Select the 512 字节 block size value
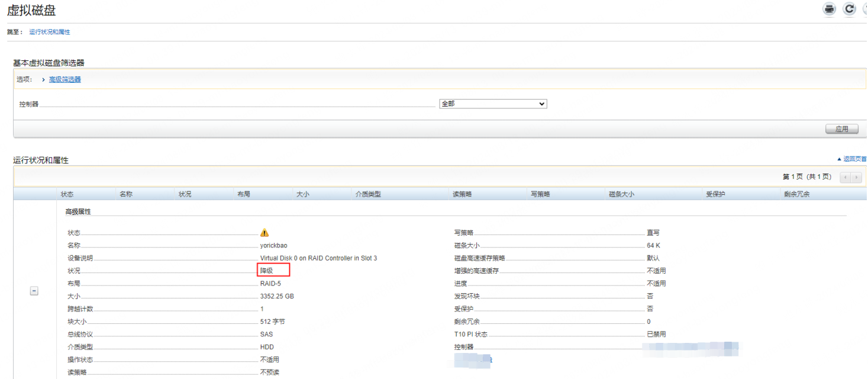Image resolution: width=868 pixels, height=379 pixels. 273,322
